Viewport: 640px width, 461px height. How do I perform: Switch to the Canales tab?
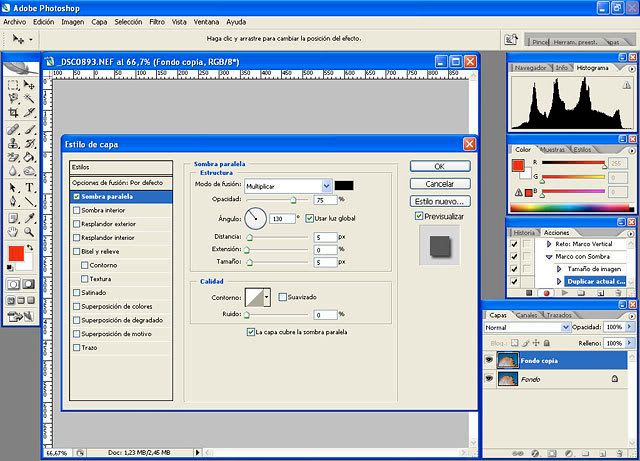tap(527, 315)
